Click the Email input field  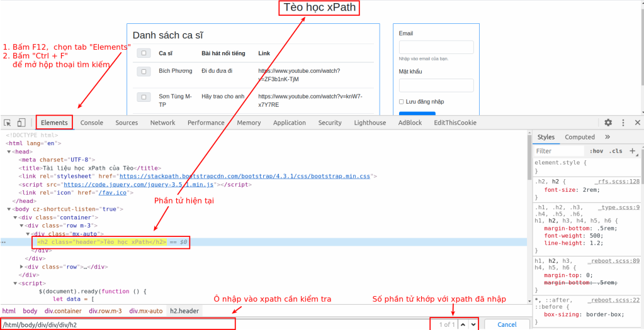(436, 47)
